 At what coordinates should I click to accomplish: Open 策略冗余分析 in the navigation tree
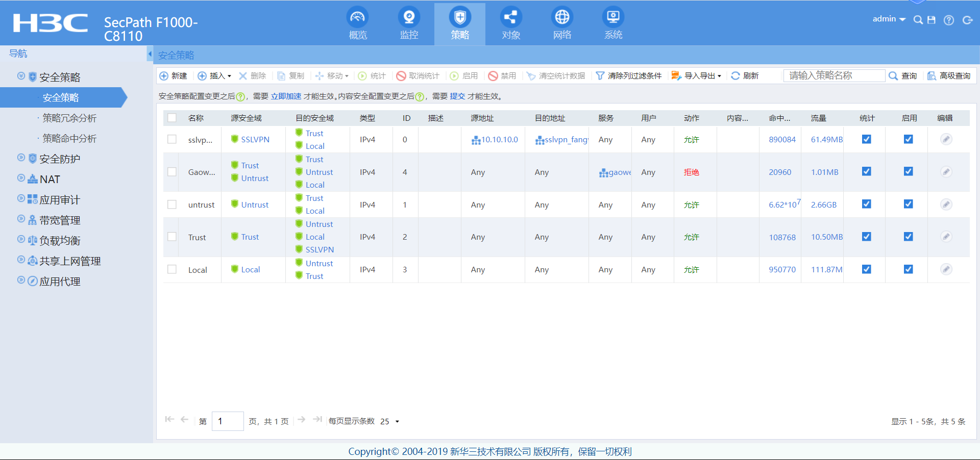click(69, 118)
